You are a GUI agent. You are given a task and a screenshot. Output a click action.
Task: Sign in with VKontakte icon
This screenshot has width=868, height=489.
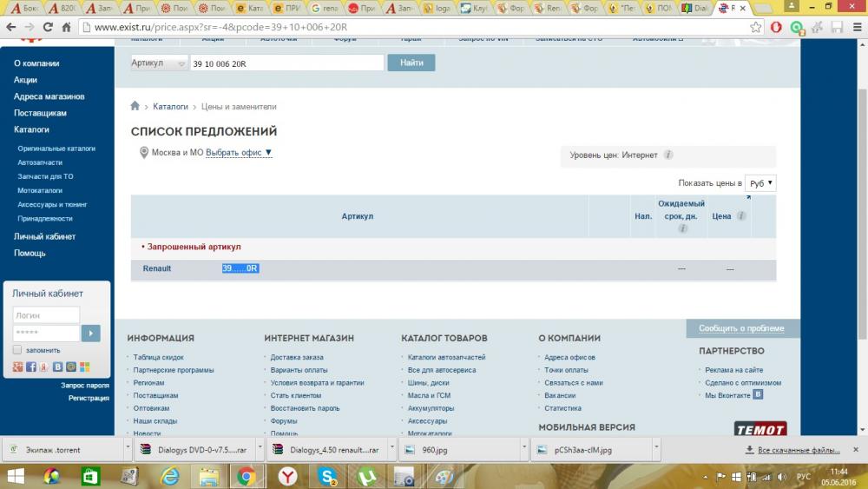click(57, 367)
